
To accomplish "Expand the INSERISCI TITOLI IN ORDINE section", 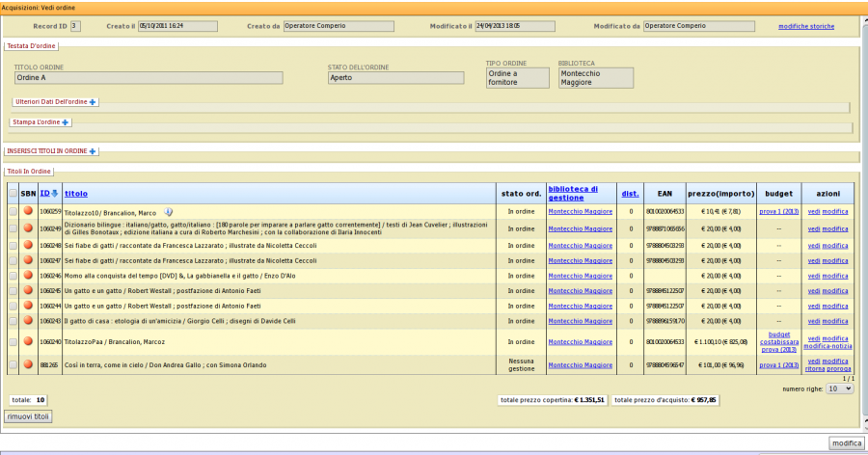I will tap(93, 151).
